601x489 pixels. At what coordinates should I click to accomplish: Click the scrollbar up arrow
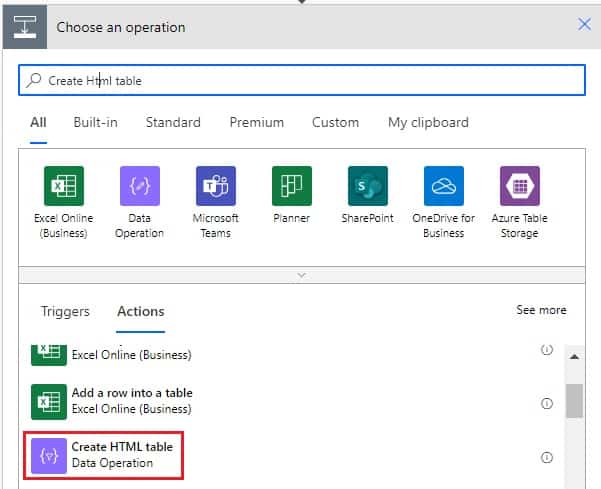574,357
